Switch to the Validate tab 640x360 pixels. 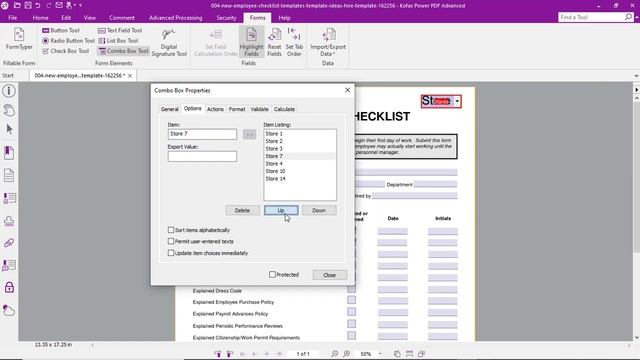click(260, 109)
